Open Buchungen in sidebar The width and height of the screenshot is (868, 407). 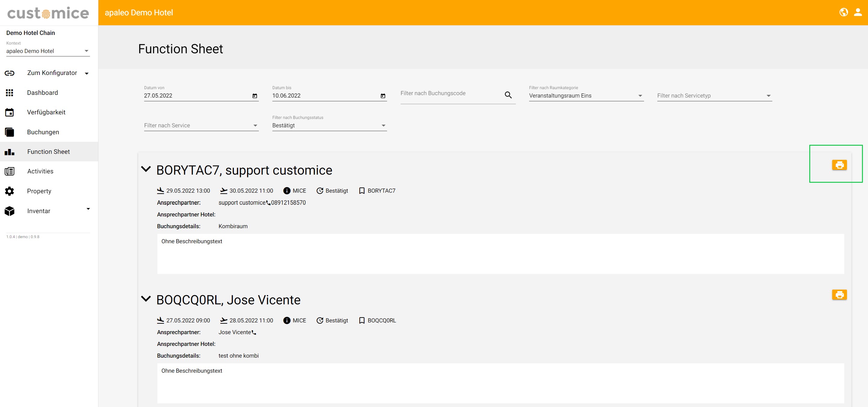(x=43, y=132)
